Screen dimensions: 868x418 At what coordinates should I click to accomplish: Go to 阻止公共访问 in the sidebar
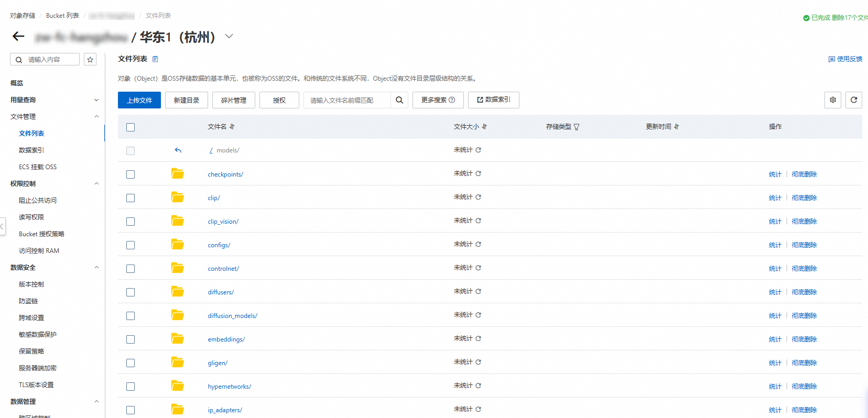pyautogui.click(x=38, y=201)
